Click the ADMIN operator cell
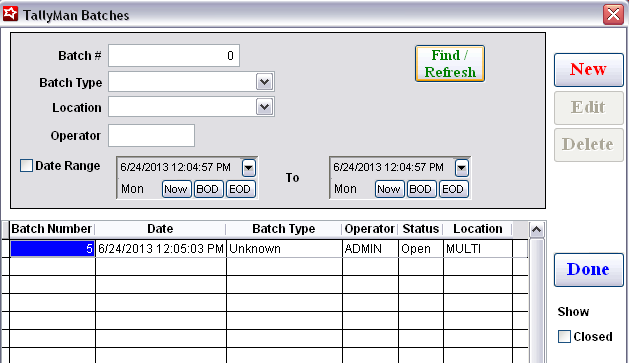Viewport: 629px width, 363px height. pos(370,249)
